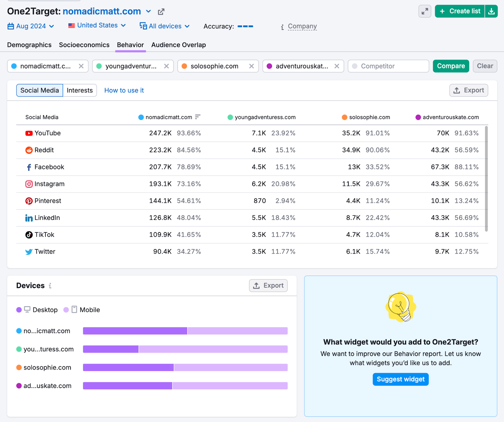Click the LinkedIn icon in the table

[29, 218]
